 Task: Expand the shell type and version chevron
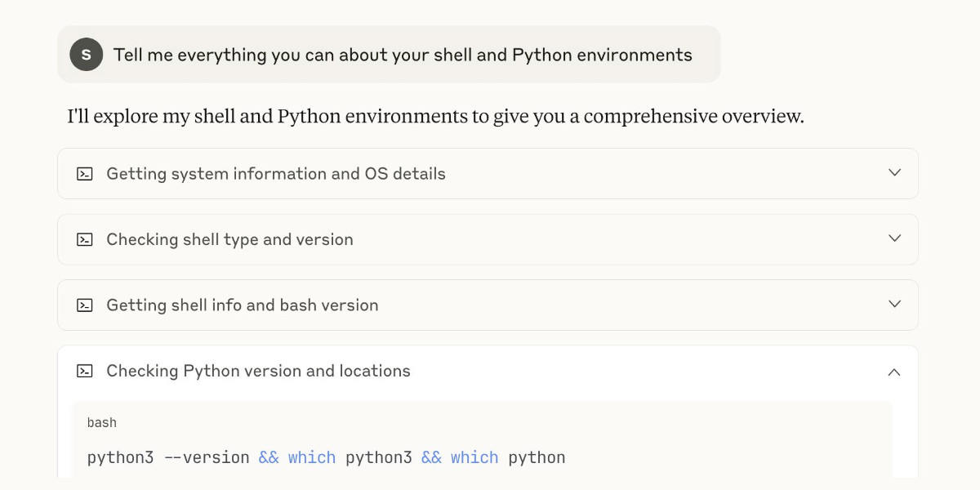(894, 238)
